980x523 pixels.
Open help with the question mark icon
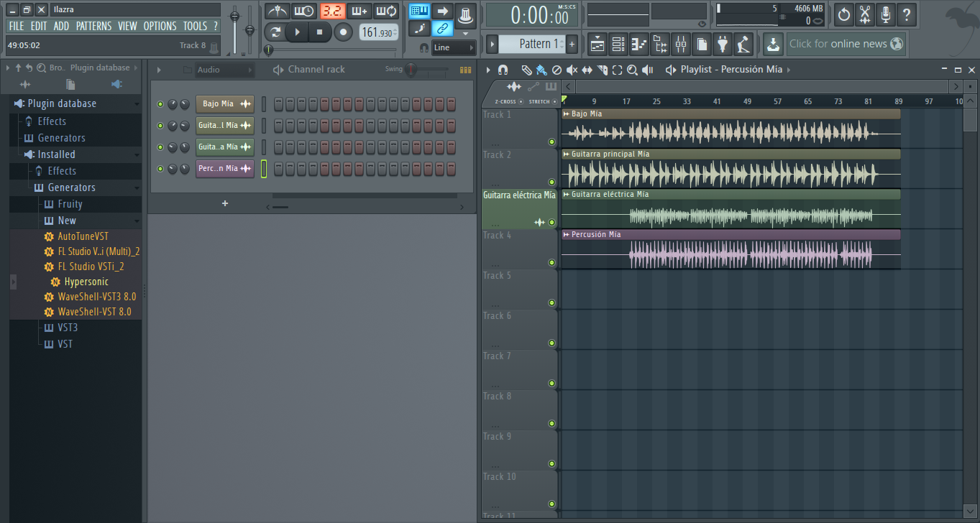pos(907,14)
